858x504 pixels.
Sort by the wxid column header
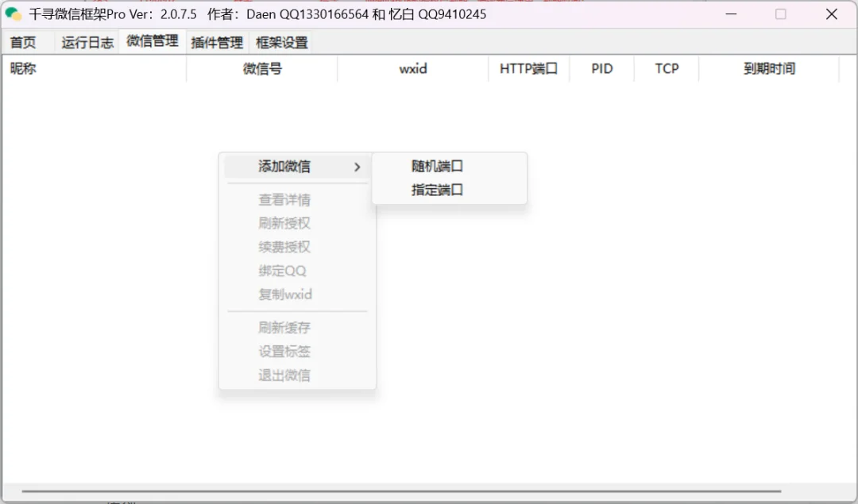[412, 68]
